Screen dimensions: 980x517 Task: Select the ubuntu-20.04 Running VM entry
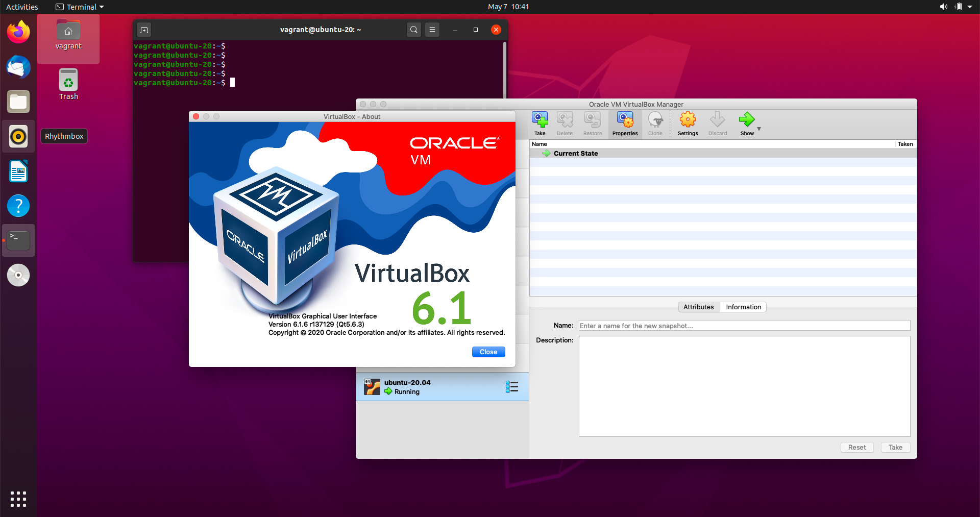click(442, 387)
